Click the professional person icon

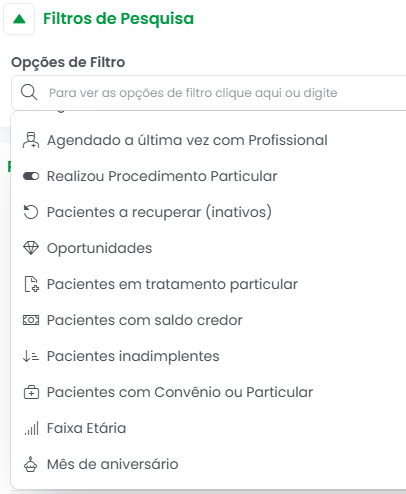click(31, 140)
